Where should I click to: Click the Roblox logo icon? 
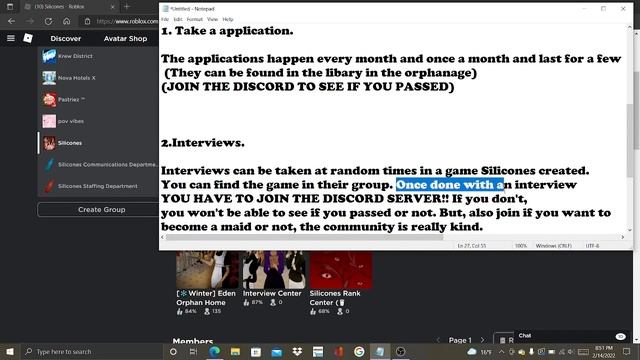click(x=28, y=38)
